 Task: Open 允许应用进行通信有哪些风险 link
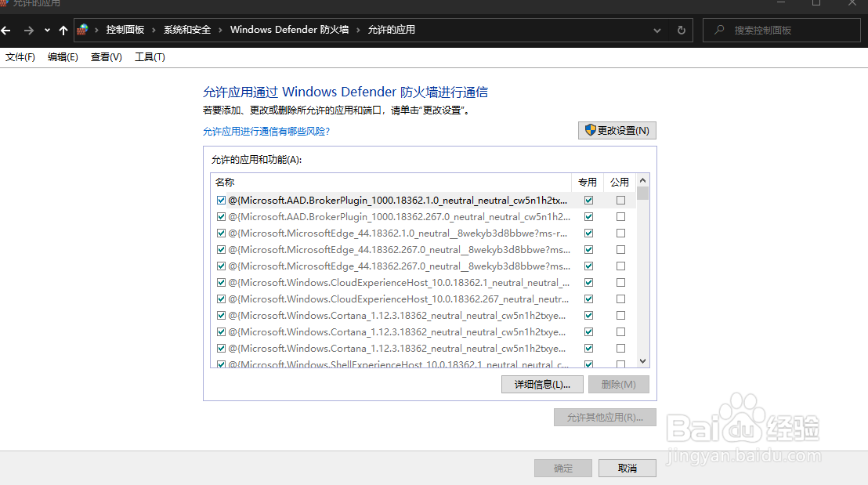[x=266, y=131]
